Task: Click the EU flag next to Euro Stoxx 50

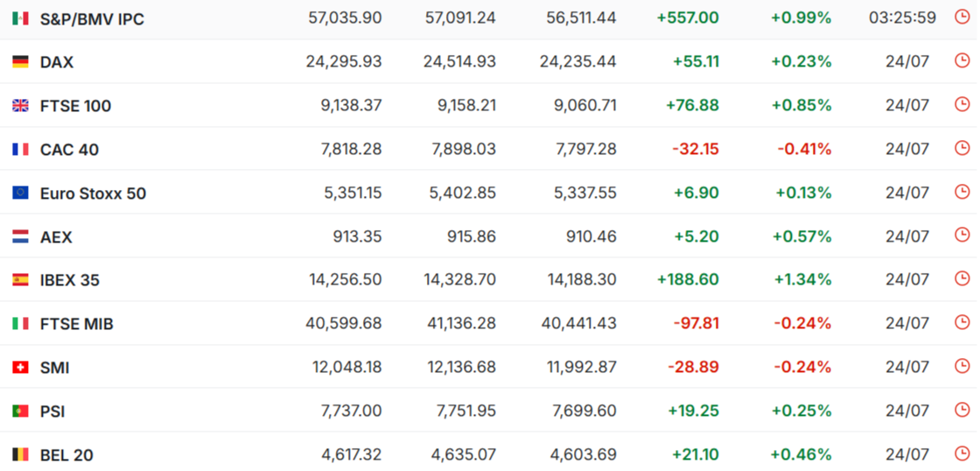Action: click(21, 193)
